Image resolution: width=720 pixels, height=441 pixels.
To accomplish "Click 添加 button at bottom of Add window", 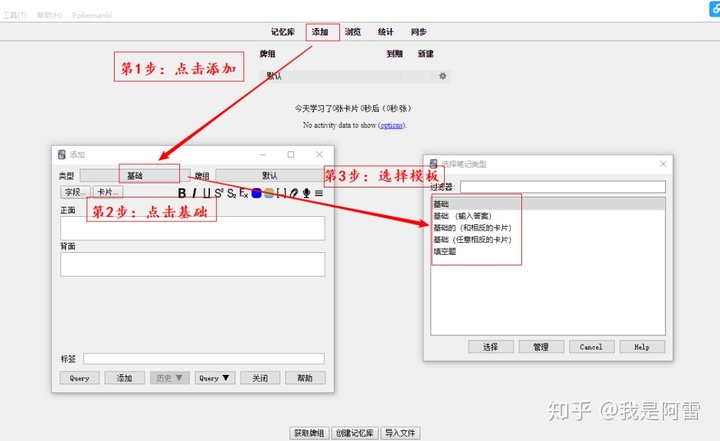I will (x=124, y=378).
